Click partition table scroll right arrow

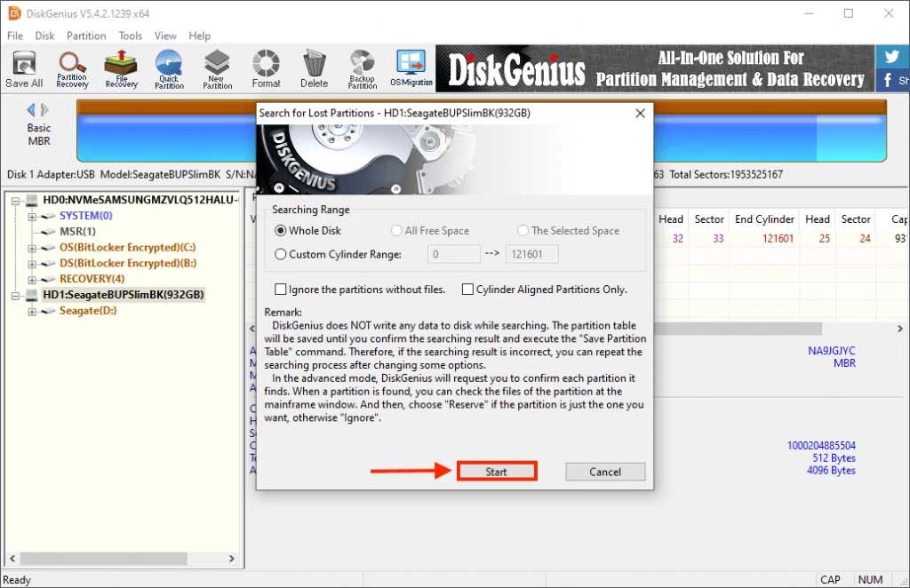899,329
